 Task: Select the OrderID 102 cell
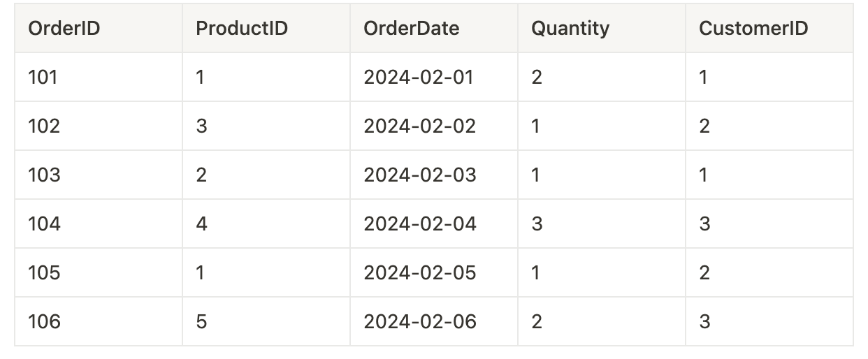click(x=99, y=126)
